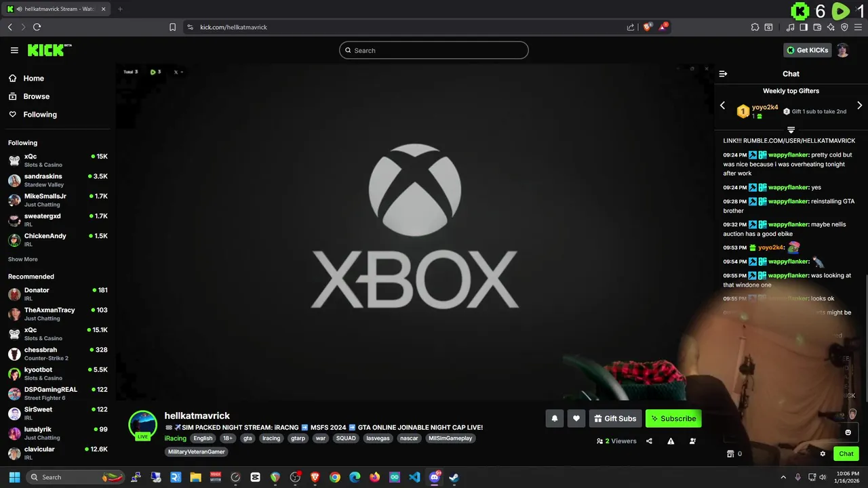Open sandraskins channel in Following list
Screen dimensions: 868x488
pos(58,180)
